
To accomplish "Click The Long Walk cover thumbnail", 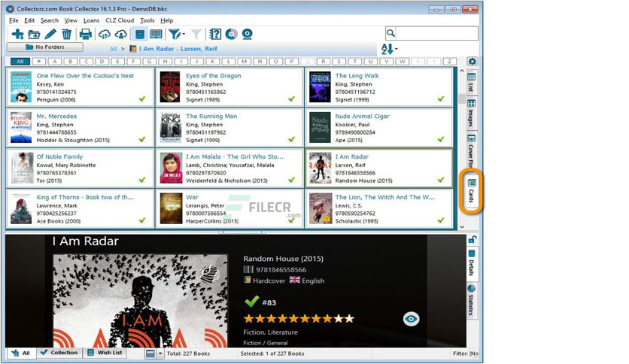I will coord(320,87).
